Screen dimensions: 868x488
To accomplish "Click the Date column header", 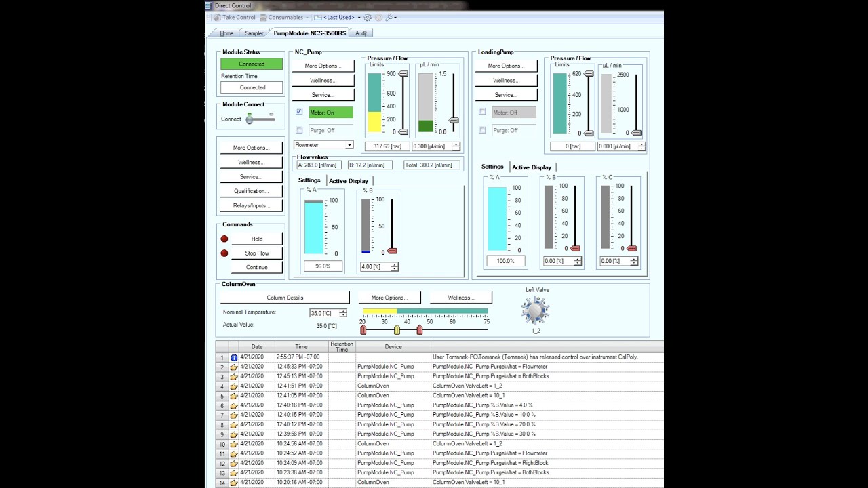I will (257, 347).
